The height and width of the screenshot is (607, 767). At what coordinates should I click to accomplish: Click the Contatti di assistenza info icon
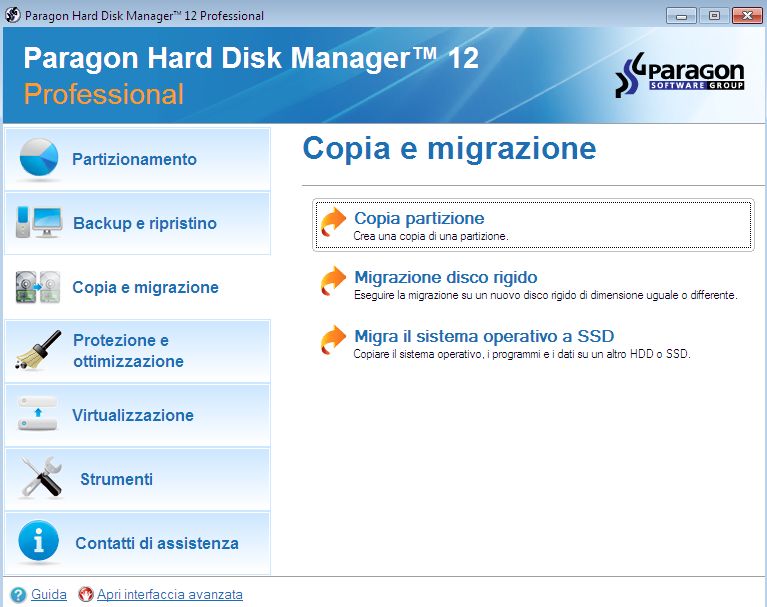click(39, 540)
